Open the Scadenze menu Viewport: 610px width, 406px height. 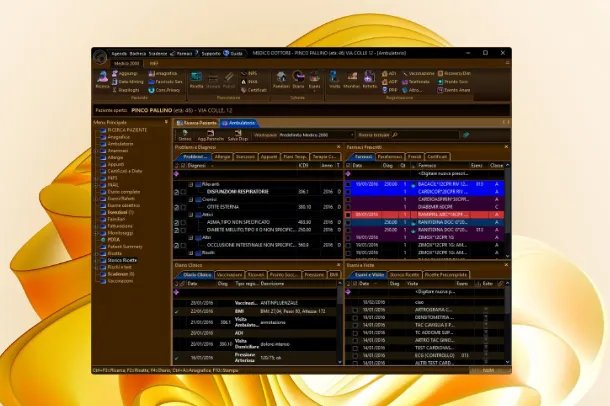158,54
